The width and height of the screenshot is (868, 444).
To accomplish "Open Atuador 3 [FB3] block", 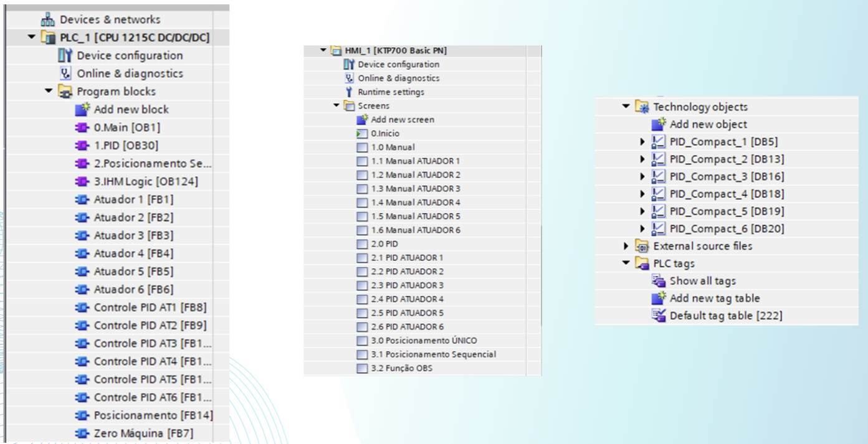I will point(133,235).
